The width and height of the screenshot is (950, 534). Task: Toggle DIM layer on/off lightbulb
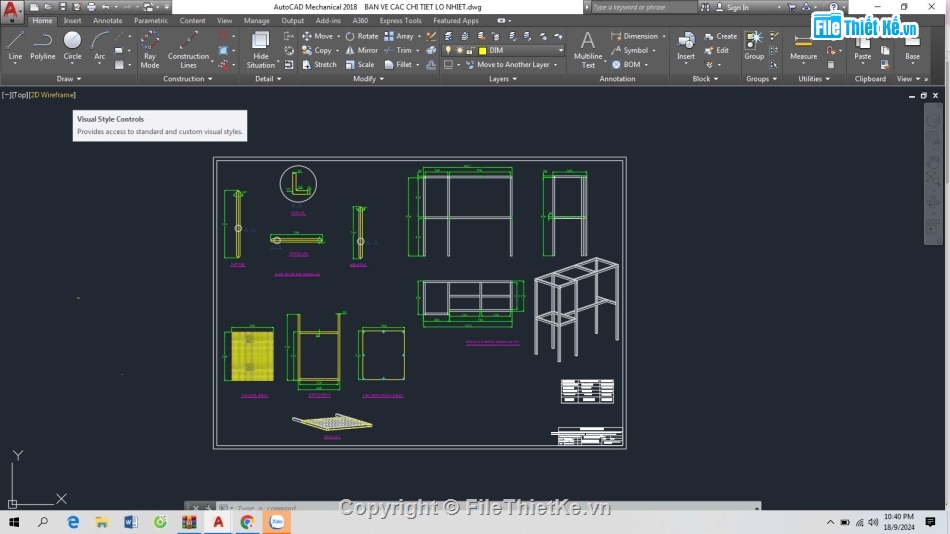(x=448, y=50)
